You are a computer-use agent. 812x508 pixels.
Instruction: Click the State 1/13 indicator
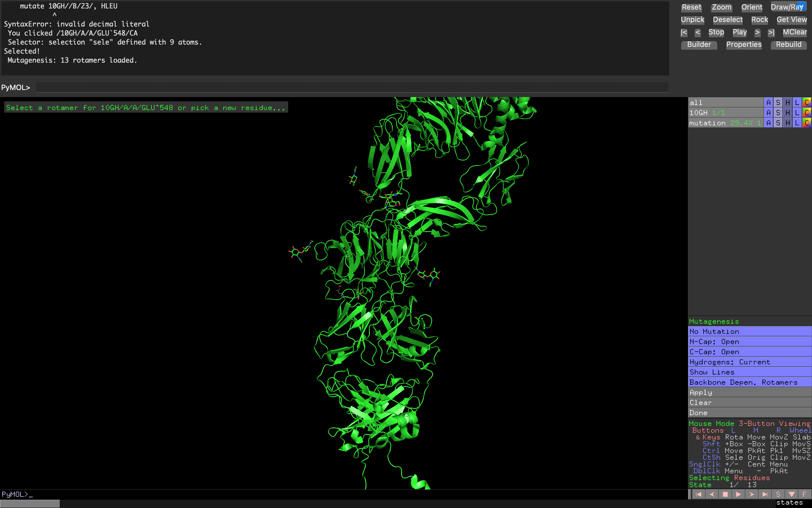tap(723, 485)
